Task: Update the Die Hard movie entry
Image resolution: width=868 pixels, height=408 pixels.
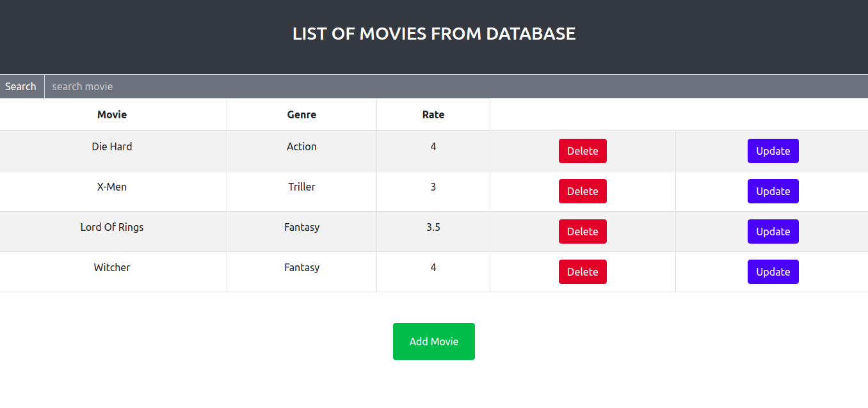Action: (x=773, y=151)
